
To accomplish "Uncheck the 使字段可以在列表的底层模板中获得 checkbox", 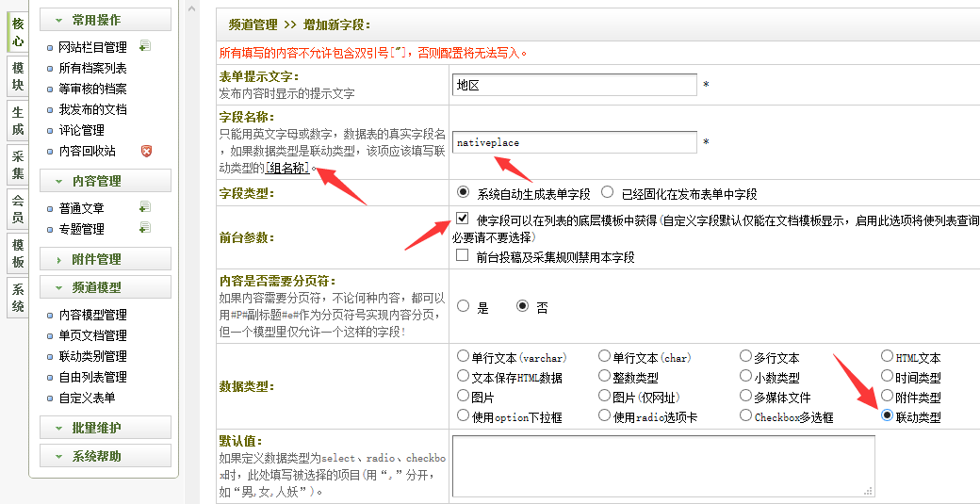I will click(463, 219).
